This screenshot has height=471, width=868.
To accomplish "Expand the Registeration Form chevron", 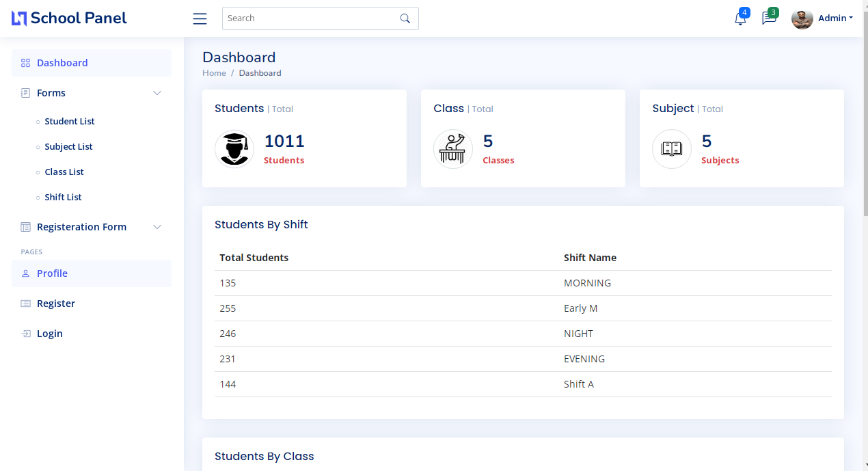I will [157, 227].
